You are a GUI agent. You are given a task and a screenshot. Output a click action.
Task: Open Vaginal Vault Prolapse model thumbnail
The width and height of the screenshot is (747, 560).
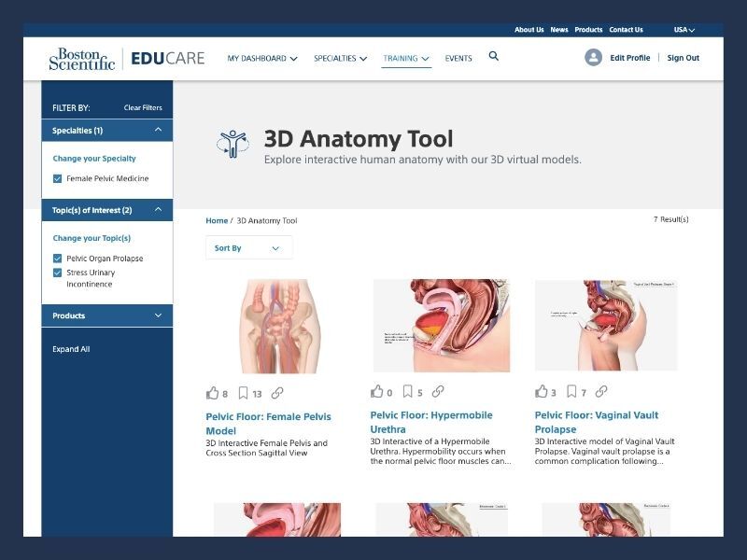click(x=606, y=326)
